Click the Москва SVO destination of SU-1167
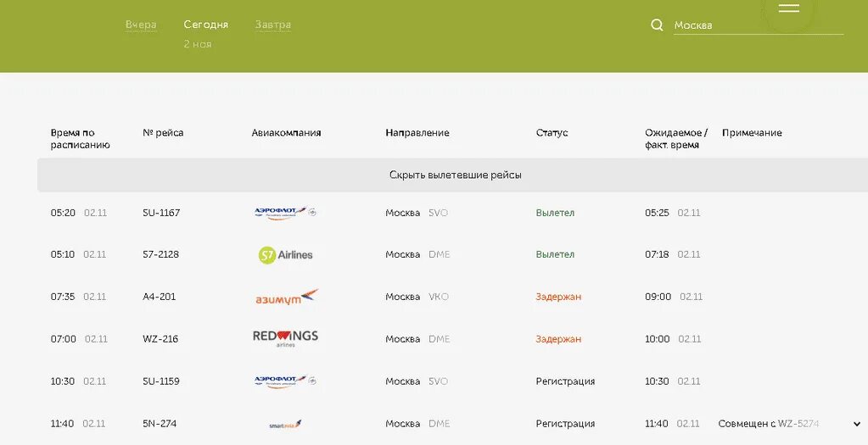 click(417, 213)
